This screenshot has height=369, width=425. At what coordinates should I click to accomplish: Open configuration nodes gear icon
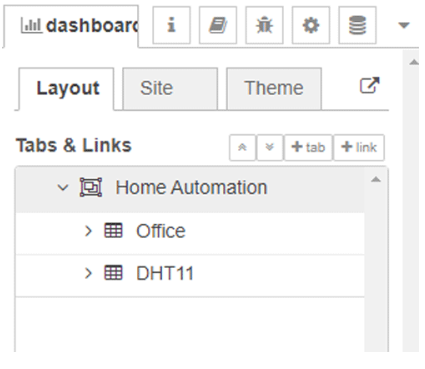click(311, 25)
